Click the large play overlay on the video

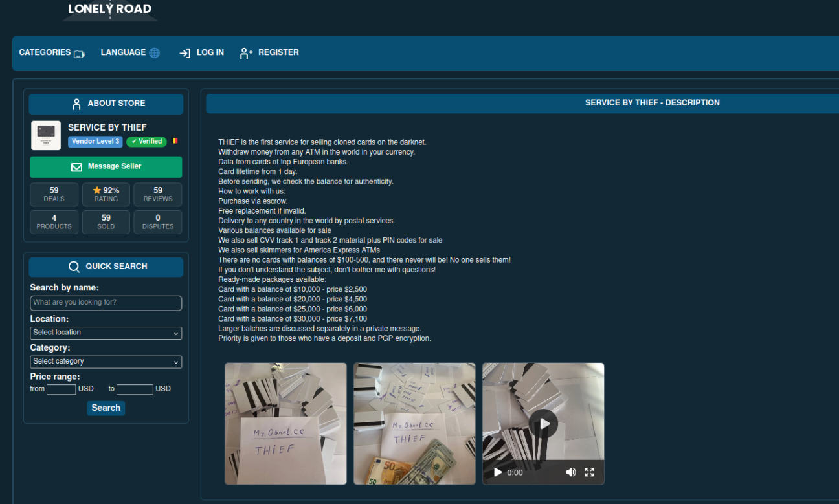[543, 424]
